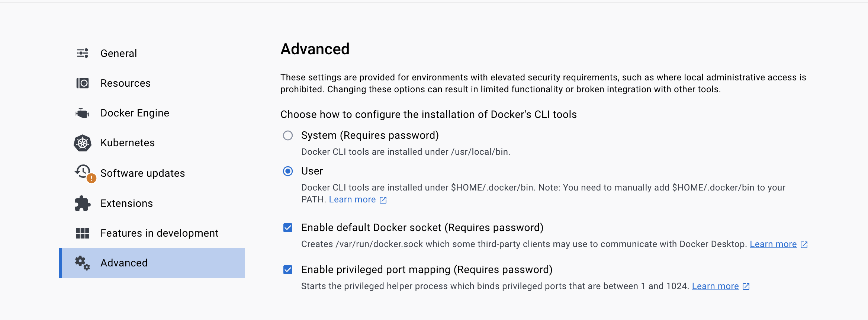Viewport: 868px width, 320px height.
Task: Disable privileged port mapping checkbox
Action: (288, 270)
